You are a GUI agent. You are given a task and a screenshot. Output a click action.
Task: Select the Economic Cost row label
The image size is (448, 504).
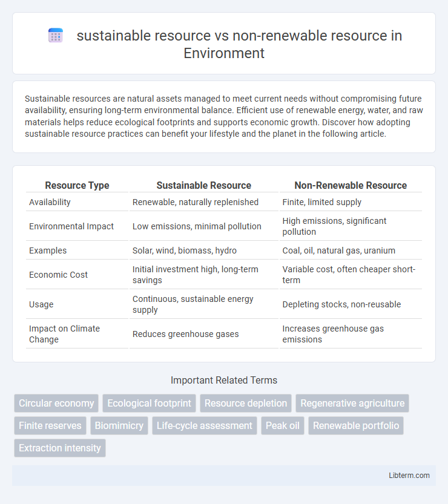point(58,275)
